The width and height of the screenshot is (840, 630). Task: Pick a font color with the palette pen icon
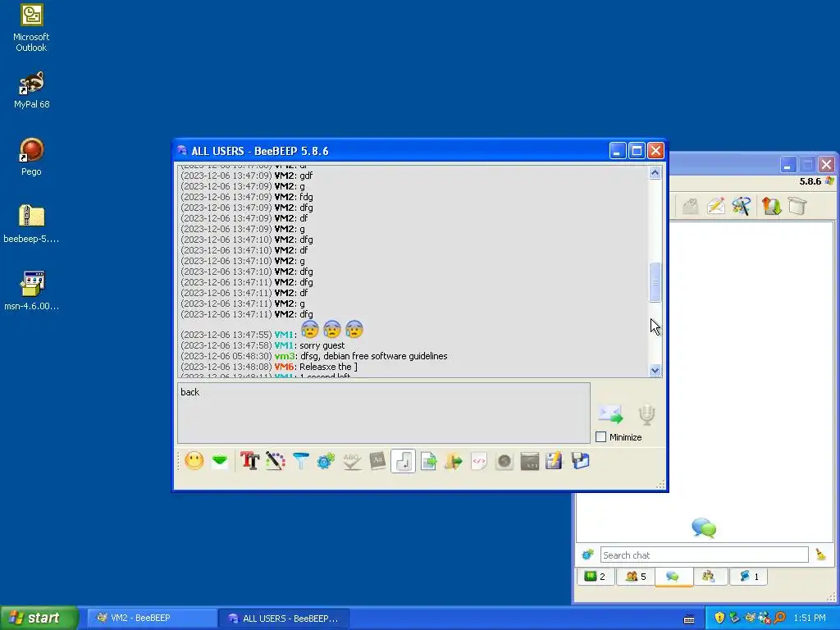pyautogui.click(x=276, y=461)
